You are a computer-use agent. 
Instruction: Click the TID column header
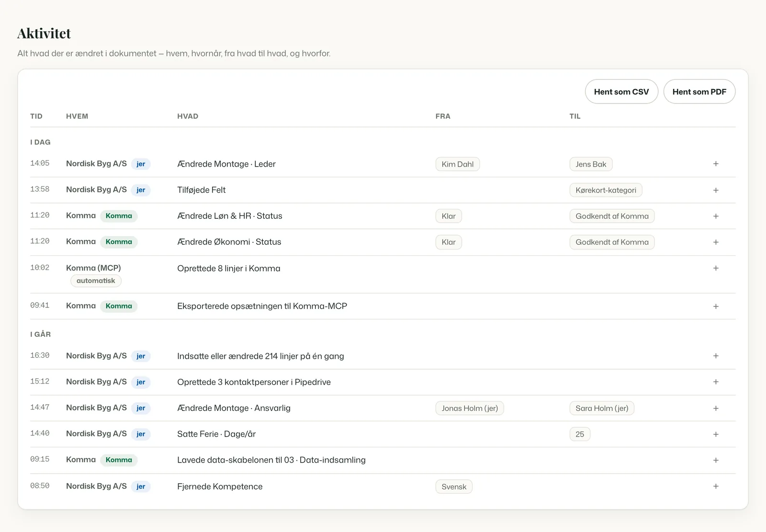click(36, 116)
